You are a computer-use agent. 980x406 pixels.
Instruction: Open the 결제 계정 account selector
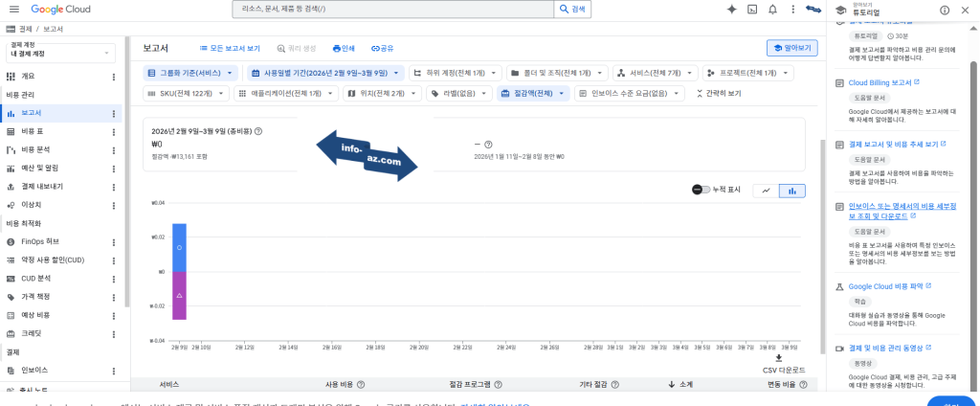pyautogui.click(x=60, y=52)
